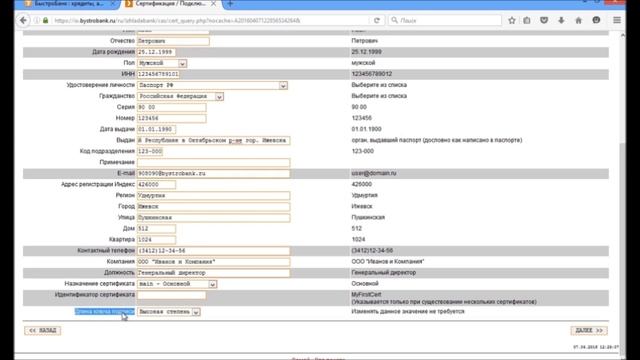Click the Регион input field
The width and height of the screenshot is (640, 360).
213,196
